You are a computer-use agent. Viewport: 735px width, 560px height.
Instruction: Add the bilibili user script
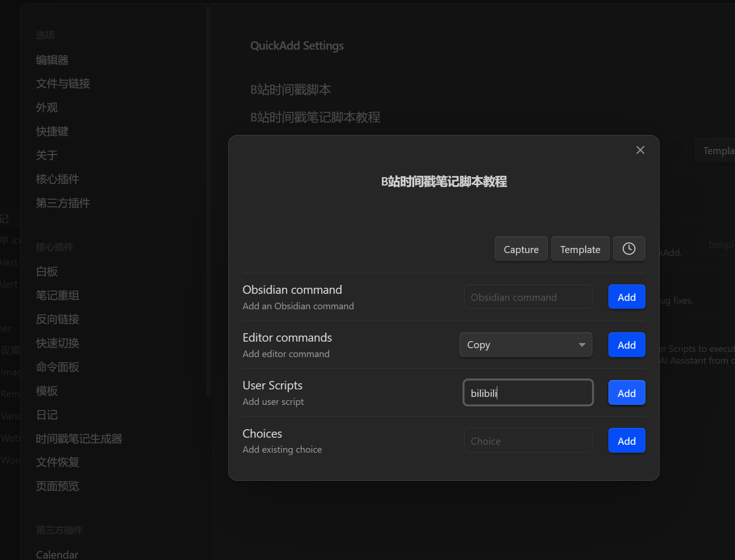pos(626,393)
